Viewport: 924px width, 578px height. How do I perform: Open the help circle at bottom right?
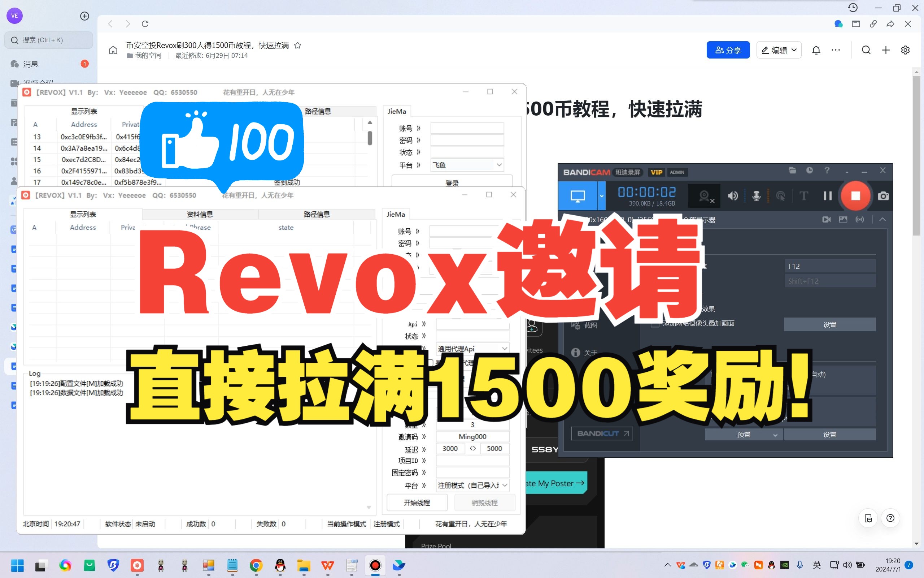(890, 518)
